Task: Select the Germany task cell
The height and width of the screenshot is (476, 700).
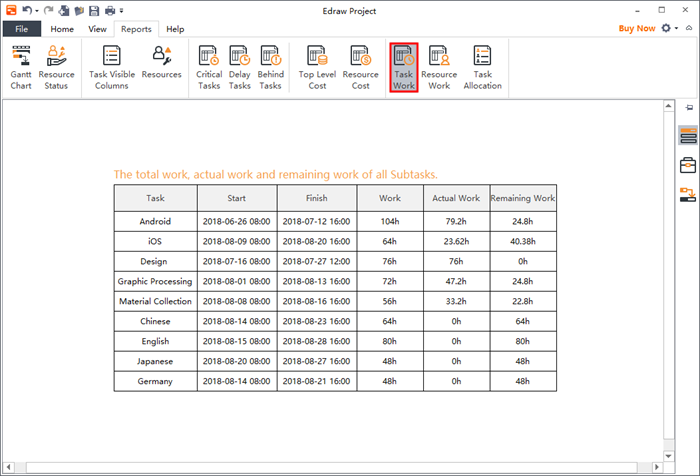Action: click(155, 381)
